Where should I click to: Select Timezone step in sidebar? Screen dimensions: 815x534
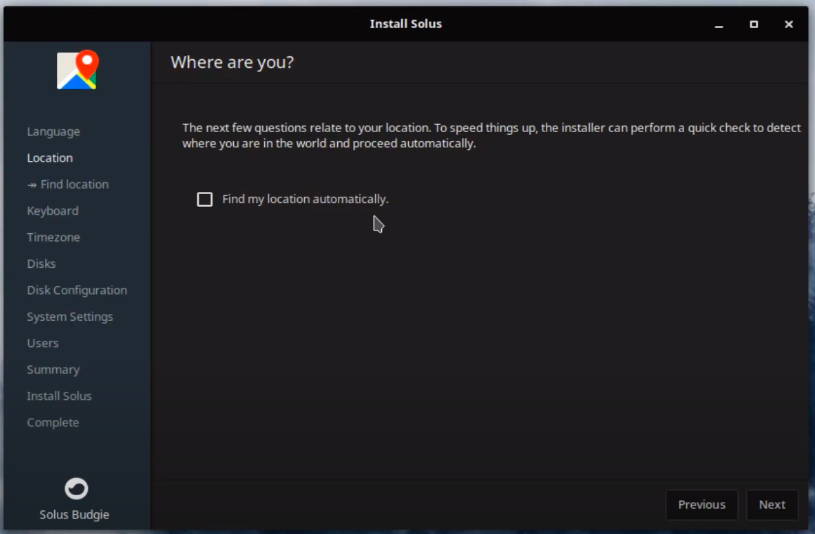click(x=54, y=238)
